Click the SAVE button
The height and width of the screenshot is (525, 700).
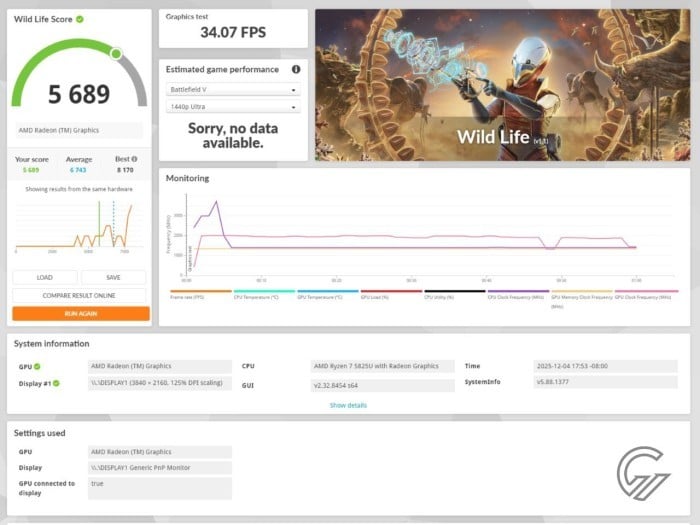pyautogui.click(x=113, y=277)
